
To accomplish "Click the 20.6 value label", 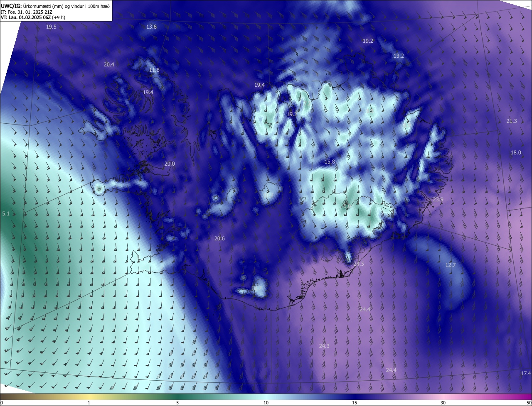I will (219, 239).
